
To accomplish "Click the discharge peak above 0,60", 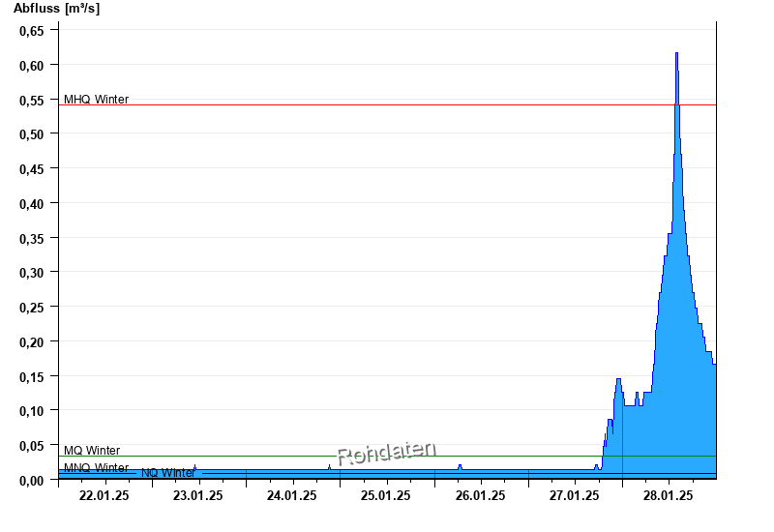I will click(676, 58).
